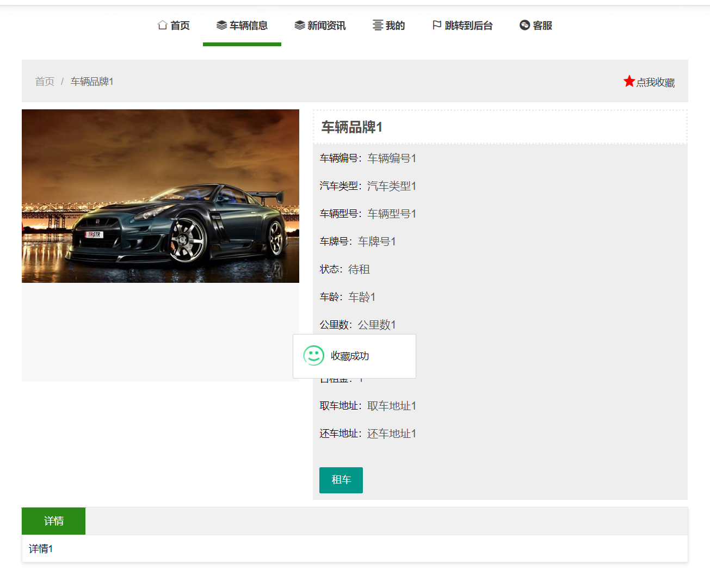The height and width of the screenshot is (588, 710).
Task: Click the red star favorite icon
Action: 629,81
